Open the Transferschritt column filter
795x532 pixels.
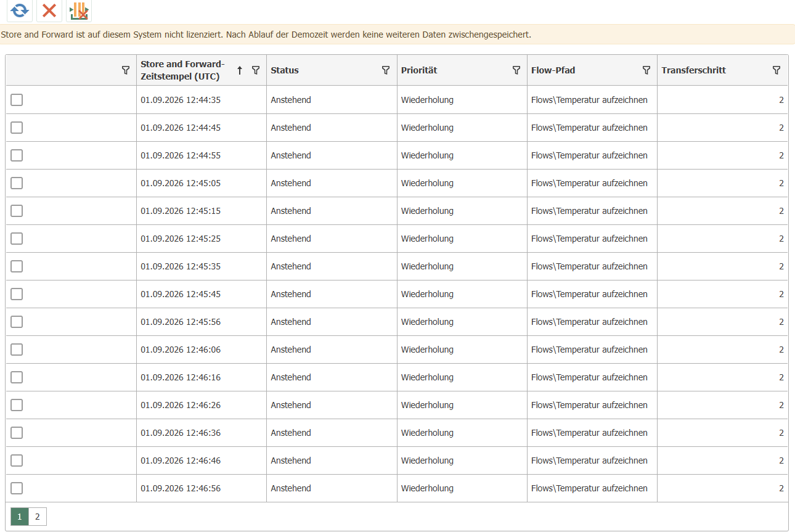coord(777,70)
